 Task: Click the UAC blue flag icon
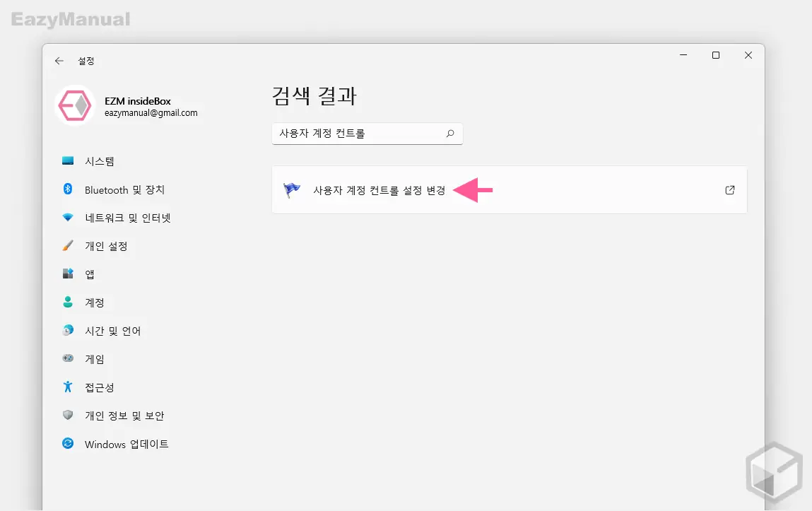click(292, 189)
